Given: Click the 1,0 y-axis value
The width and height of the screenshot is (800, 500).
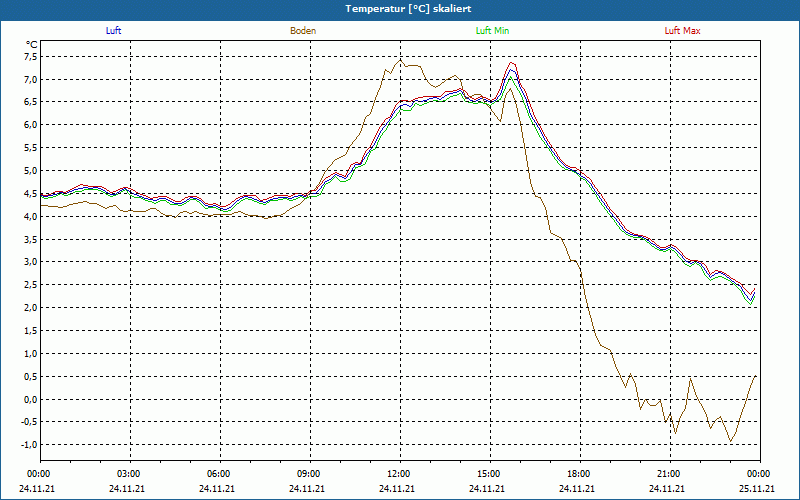Looking at the screenshot, I should point(31,354).
